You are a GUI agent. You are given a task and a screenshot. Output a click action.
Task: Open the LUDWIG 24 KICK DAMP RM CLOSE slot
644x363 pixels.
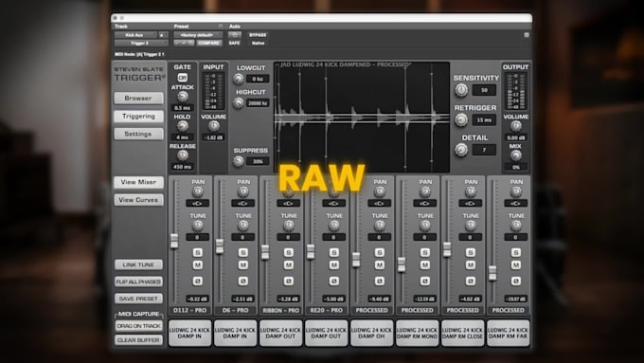pos(463,333)
